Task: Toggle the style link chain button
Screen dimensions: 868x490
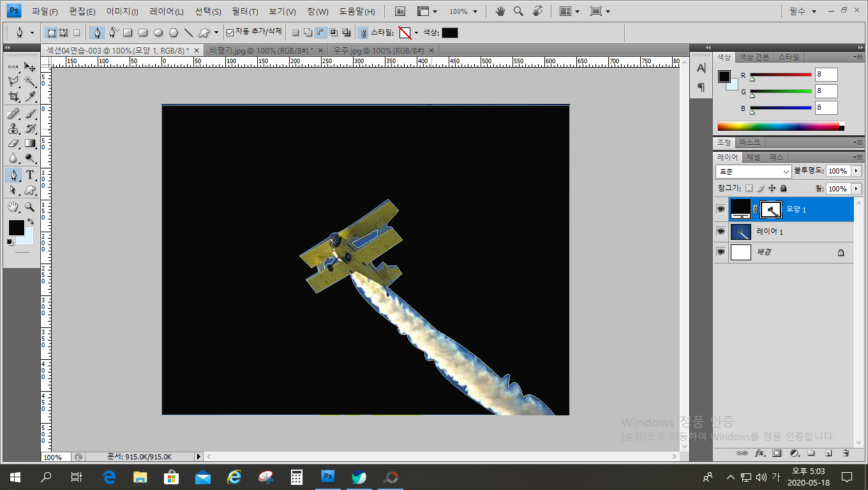Action: (x=363, y=32)
